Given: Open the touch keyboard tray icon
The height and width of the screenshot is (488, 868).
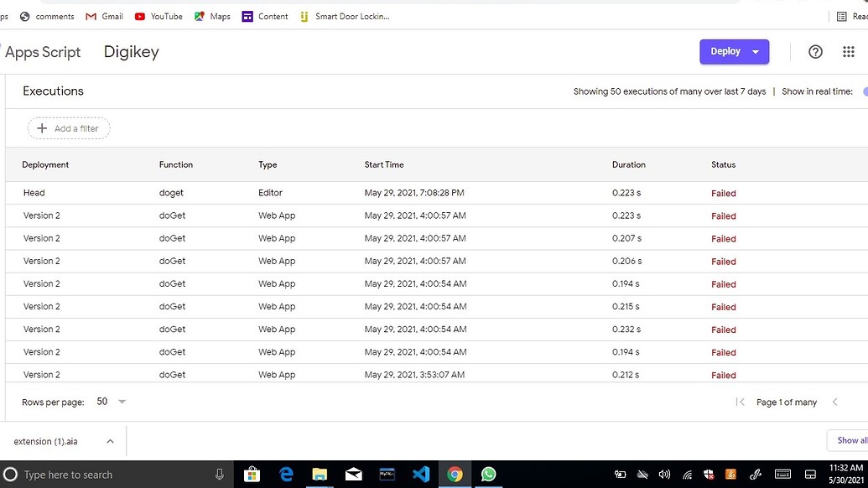Looking at the screenshot, I should coord(782,475).
